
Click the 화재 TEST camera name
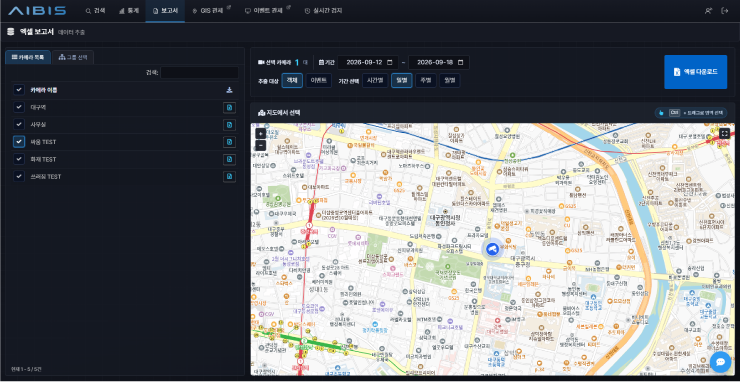click(43, 159)
